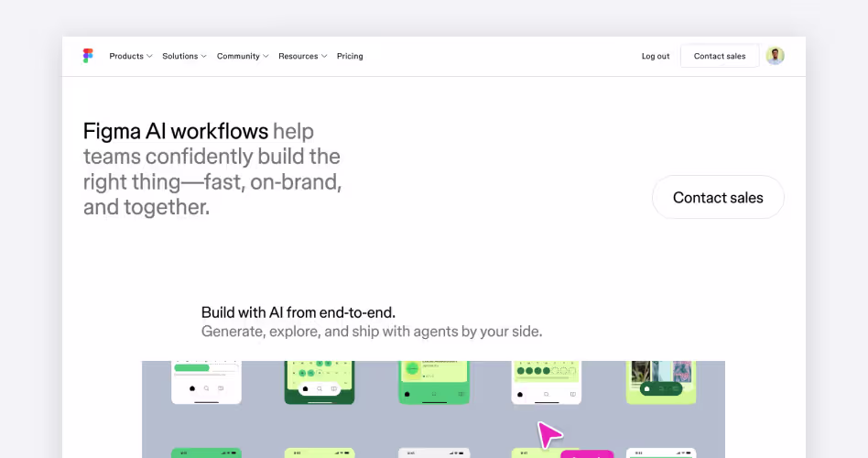Expand the Products chevron arrow
Screen dimensions: 868x458
click(149, 57)
